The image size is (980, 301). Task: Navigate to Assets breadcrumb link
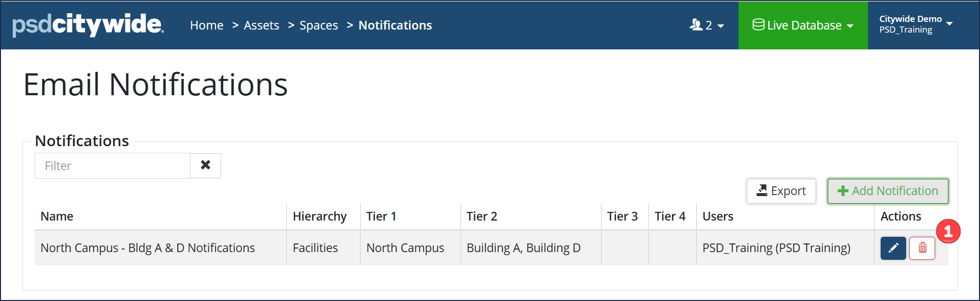tap(261, 25)
